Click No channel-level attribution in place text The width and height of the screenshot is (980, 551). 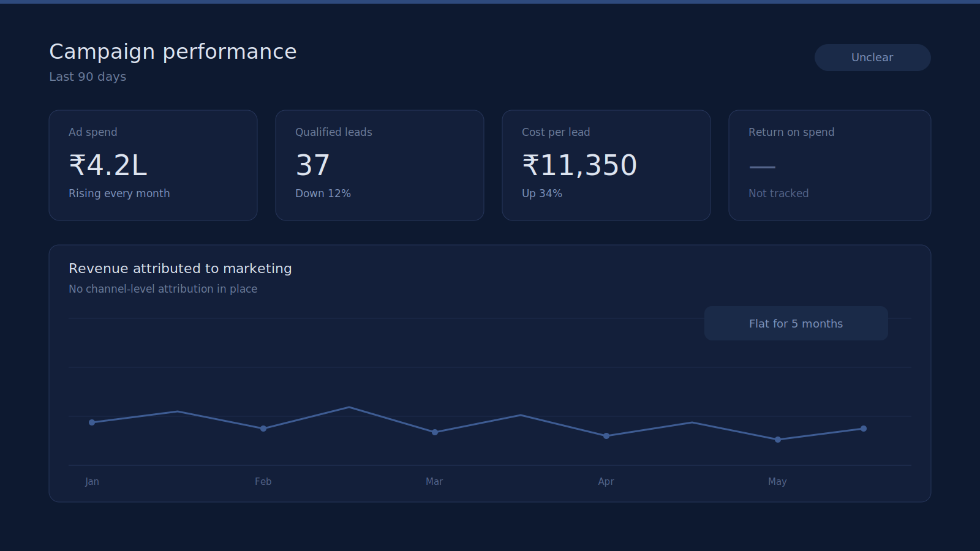(x=163, y=289)
